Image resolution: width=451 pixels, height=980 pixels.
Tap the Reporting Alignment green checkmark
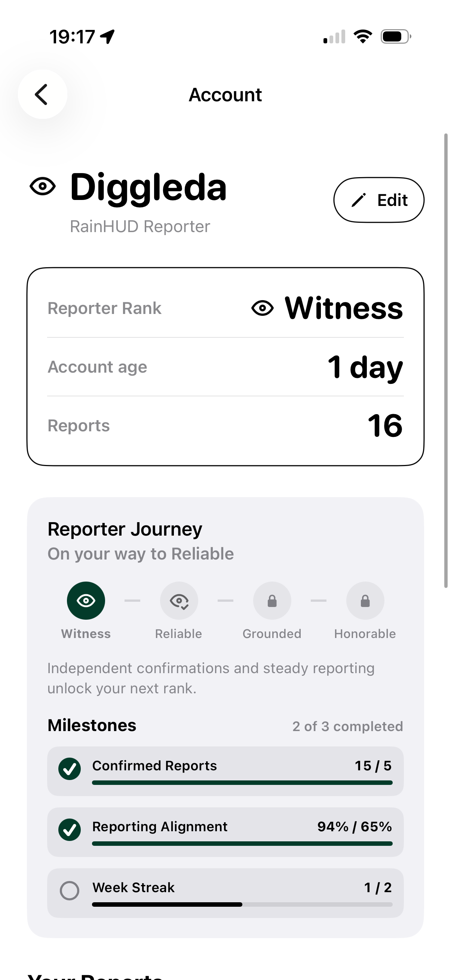(70, 830)
